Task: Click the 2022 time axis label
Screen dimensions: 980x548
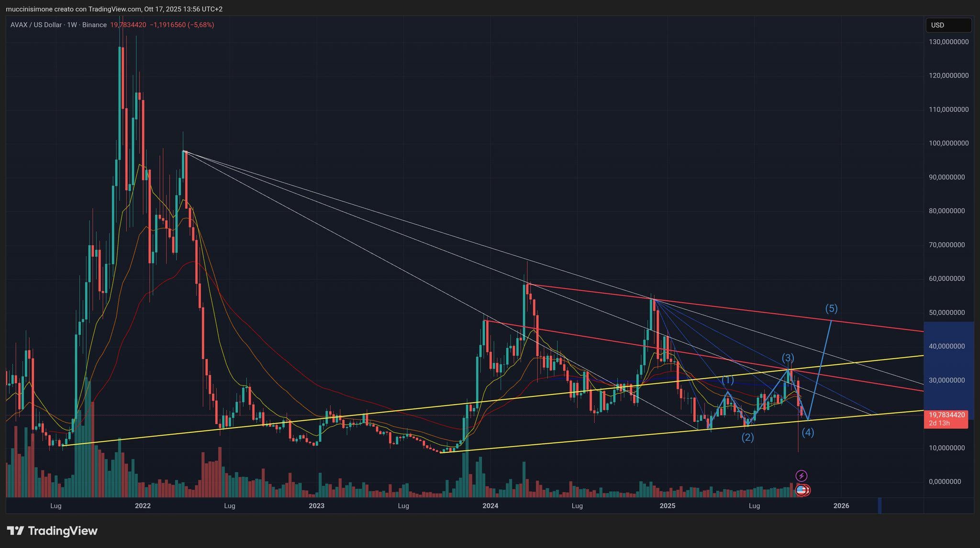Action: click(x=143, y=506)
